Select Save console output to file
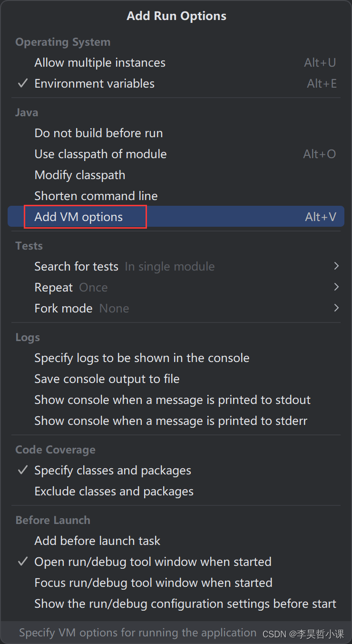 [176, 379]
